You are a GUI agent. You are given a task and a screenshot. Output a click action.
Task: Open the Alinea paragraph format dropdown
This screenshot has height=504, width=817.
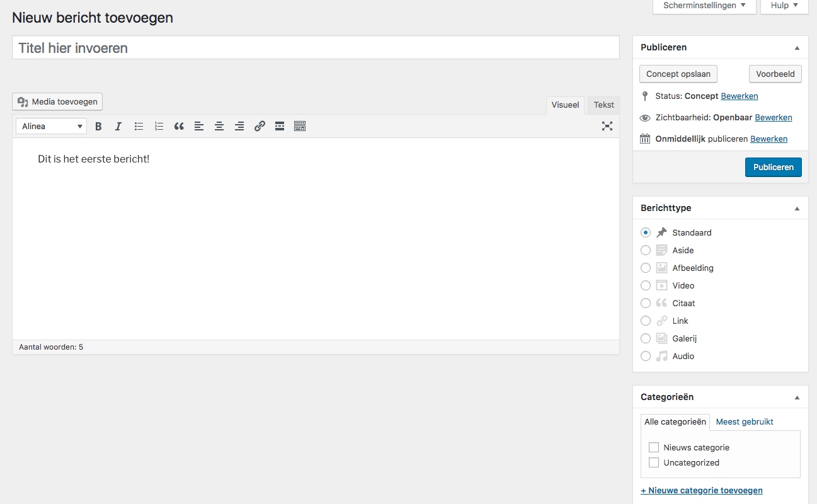click(x=52, y=127)
